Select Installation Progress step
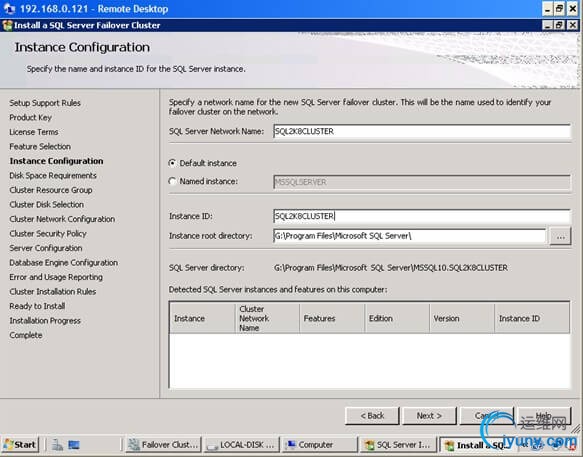 pyautogui.click(x=45, y=321)
